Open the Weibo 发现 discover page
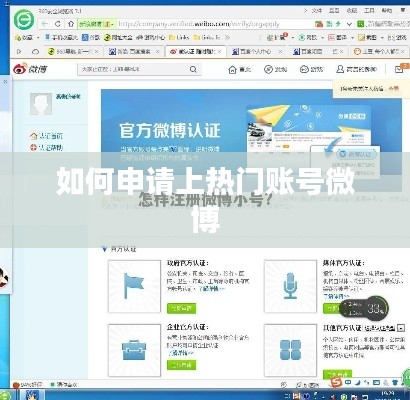 point(275,69)
